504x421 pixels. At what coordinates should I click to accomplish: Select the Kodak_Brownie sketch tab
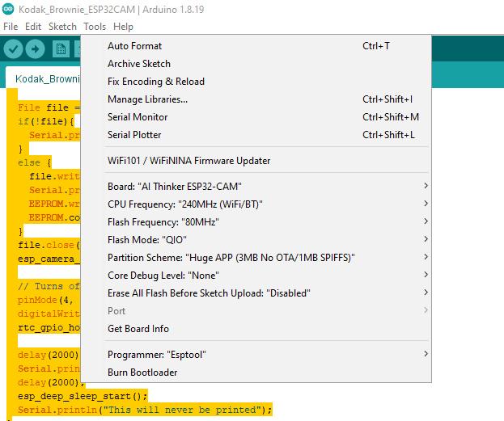(x=44, y=78)
